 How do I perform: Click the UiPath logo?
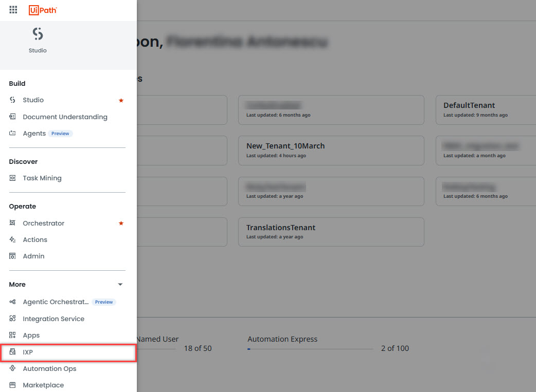(x=43, y=9)
